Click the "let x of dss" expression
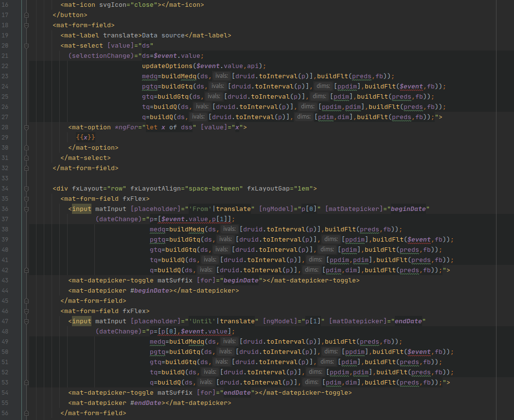The height and width of the screenshot is (420, 514). tap(169, 127)
